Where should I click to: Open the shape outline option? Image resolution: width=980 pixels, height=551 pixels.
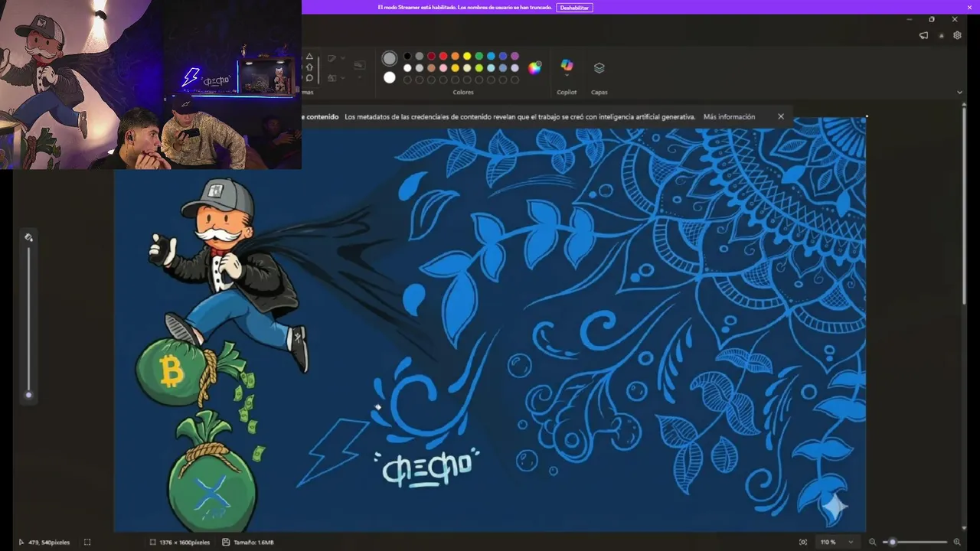332,58
